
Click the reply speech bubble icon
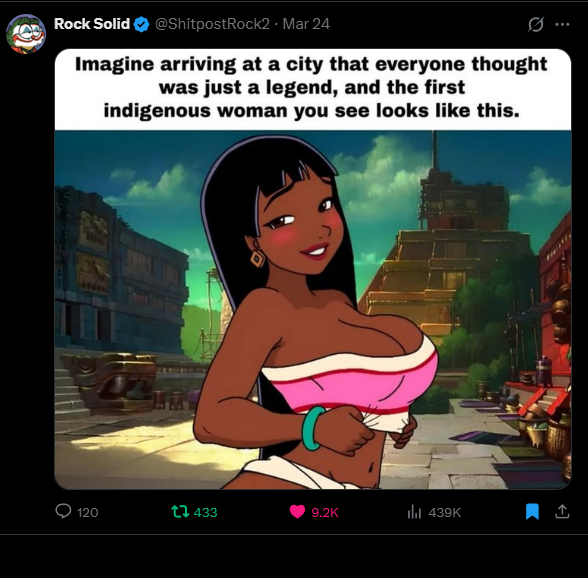tap(63, 511)
